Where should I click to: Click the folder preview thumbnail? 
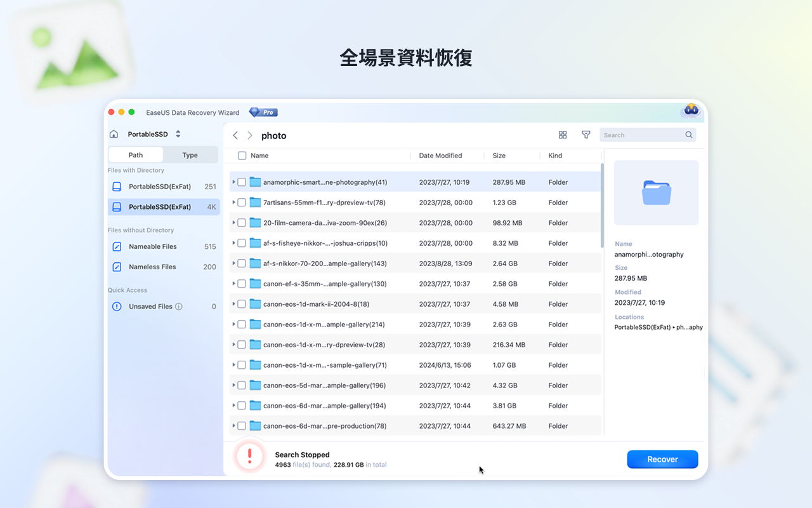tap(656, 192)
